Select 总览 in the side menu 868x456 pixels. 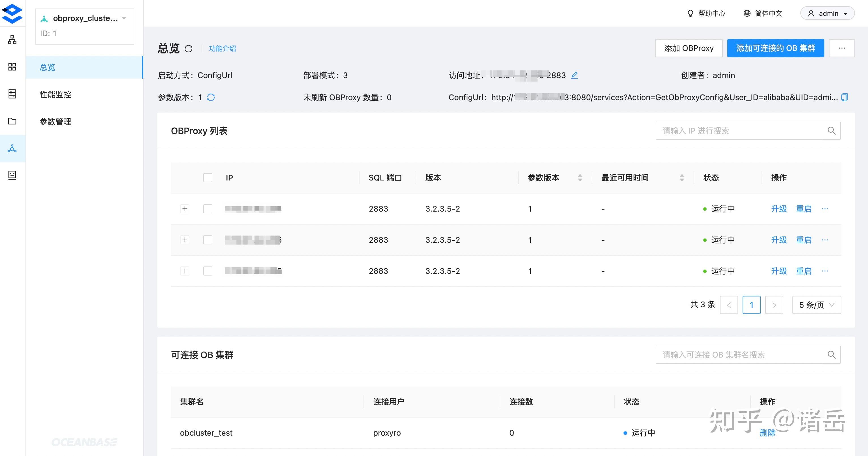coord(84,67)
